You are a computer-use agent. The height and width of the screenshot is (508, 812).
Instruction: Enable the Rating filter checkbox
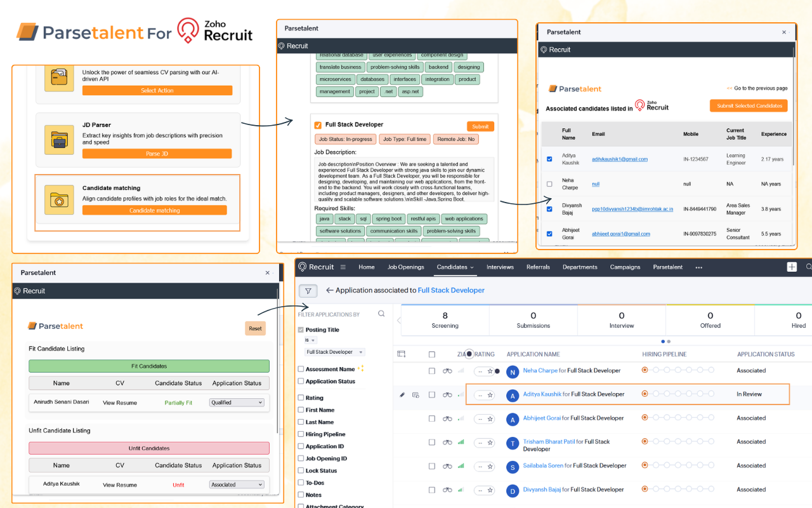pos(301,398)
